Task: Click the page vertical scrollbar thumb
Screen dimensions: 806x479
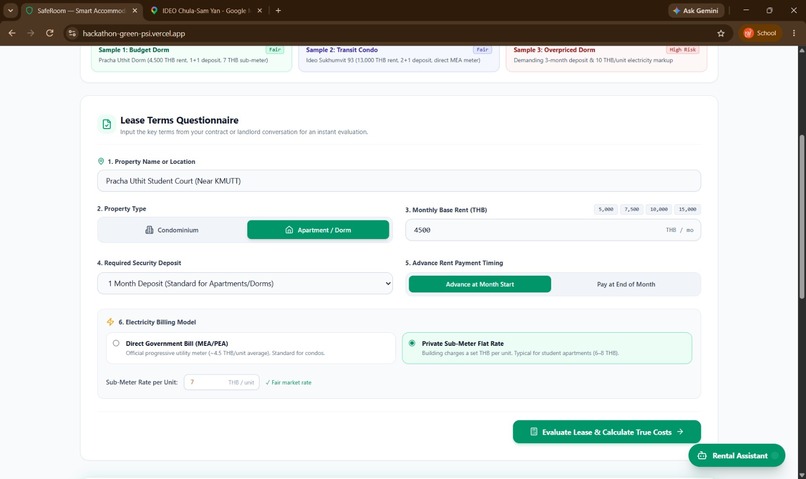Action: tap(801, 216)
